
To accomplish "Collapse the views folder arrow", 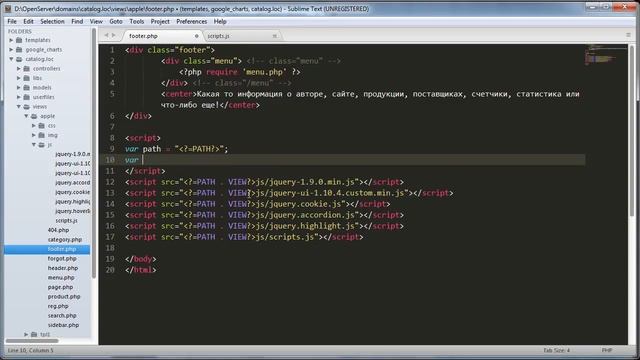I will (x=19, y=107).
